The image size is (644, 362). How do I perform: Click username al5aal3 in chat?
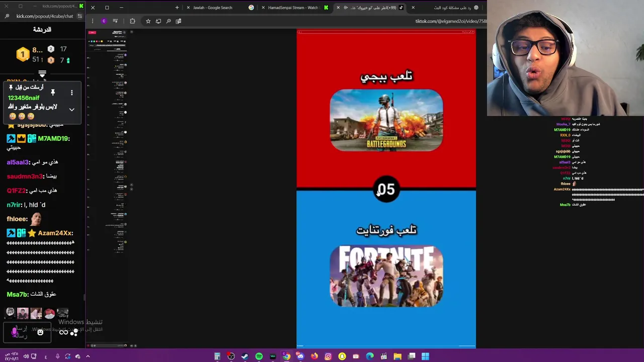(x=18, y=162)
